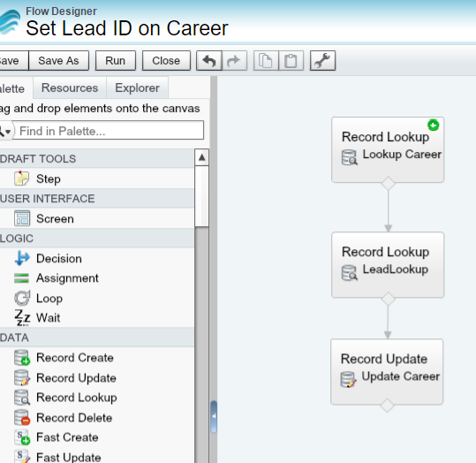
Task: Click the Redo arrow toolbar icon
Action: coord(234,61)
